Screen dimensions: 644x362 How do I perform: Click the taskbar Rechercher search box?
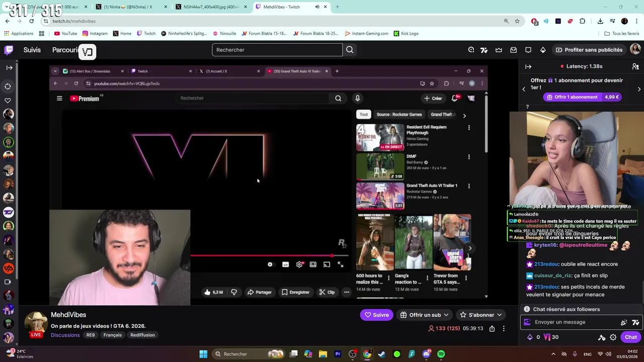point(249,354)
